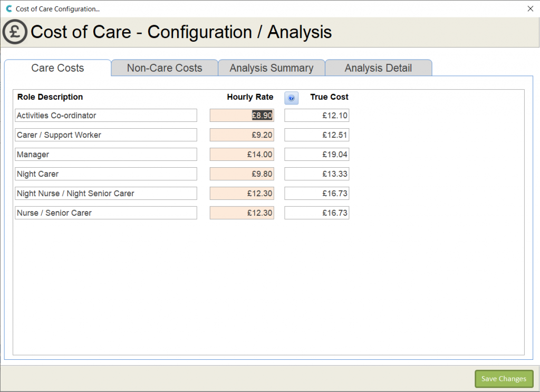
Task: Open the Analysis Summary tab
Action: [x=271, y=68]
